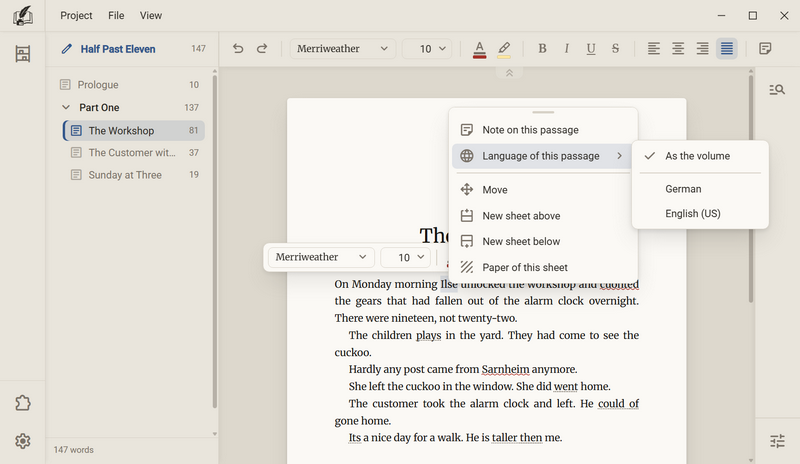
Task: Open the View menu
Action: tap(151, 16)
